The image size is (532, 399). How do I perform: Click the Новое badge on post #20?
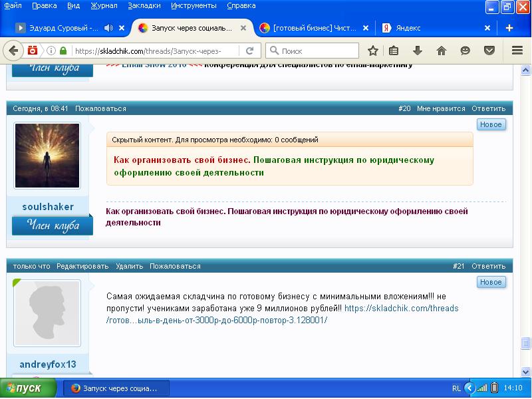tap(491, 124)
